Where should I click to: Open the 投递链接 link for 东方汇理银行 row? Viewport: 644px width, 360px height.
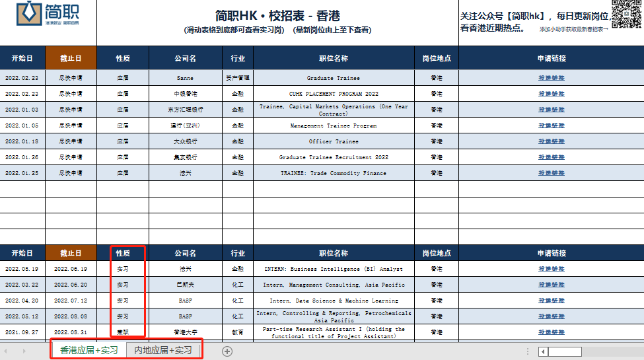click(x=551, y=110)
